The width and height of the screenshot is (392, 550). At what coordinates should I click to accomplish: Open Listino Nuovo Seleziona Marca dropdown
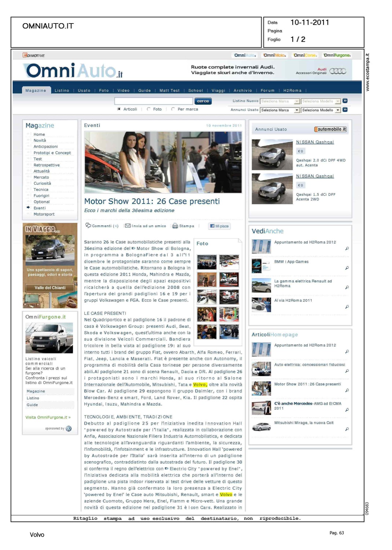[280, 101]
